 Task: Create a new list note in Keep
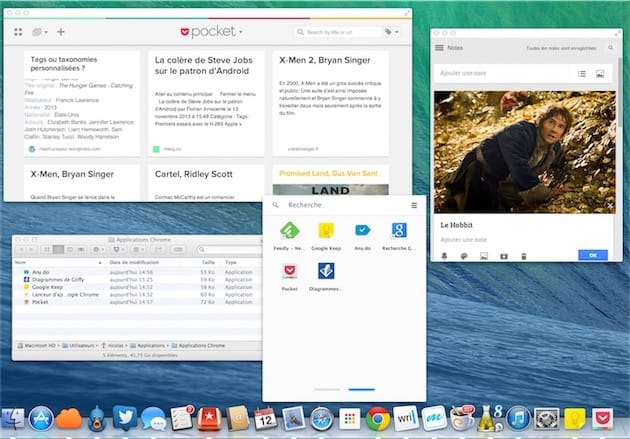click(x=582, y=74)
